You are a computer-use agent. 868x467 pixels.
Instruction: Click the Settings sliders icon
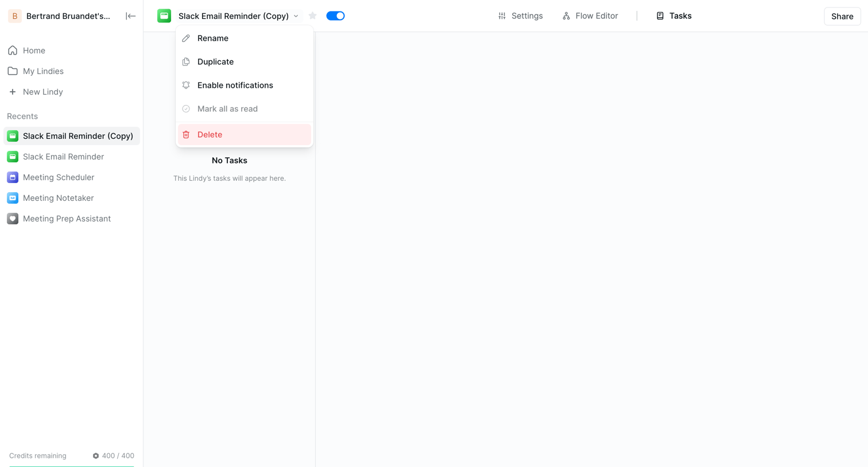pyautogui.click(x=502, y=16)
